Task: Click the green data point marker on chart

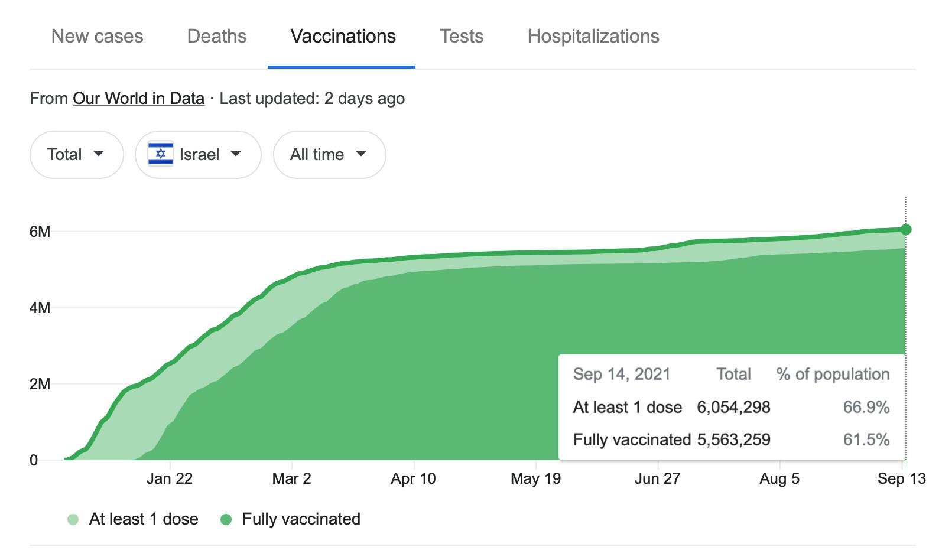Action: [x=905, y=230]
